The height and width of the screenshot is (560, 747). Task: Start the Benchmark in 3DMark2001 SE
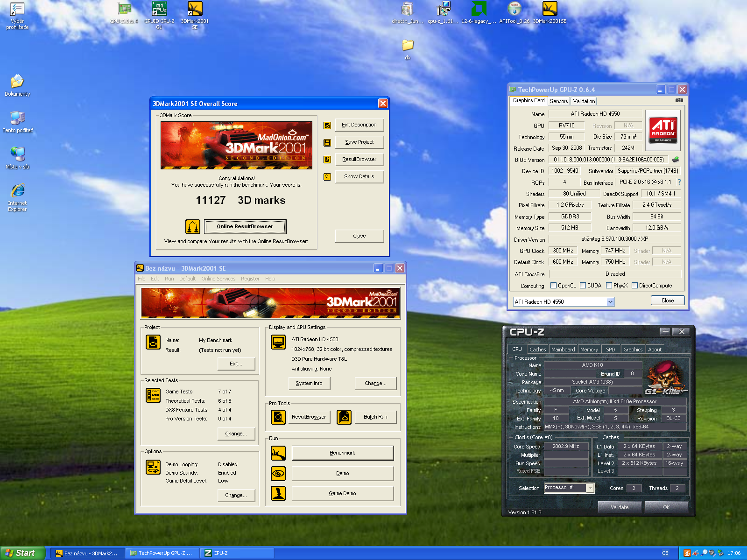click(343, 453)
